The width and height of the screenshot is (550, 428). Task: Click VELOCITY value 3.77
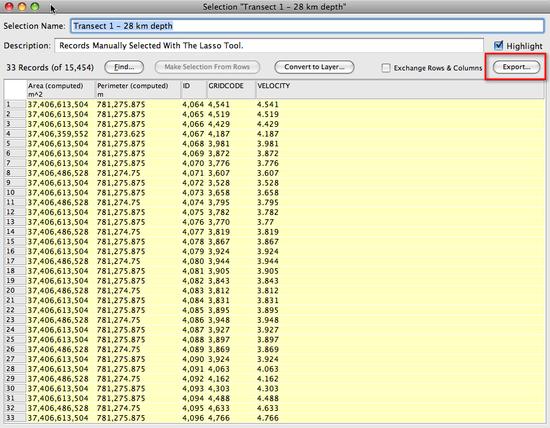coord(266,222)
